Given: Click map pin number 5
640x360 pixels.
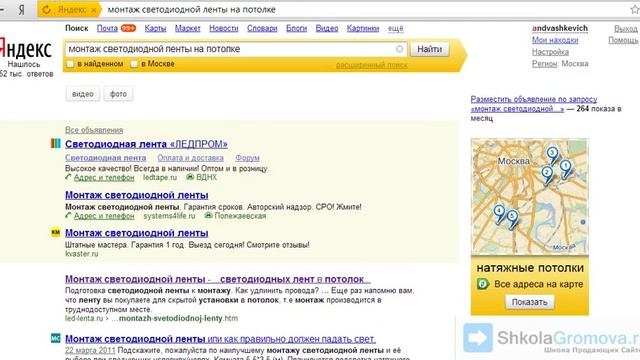Looking at the screenshot, I should coord(512,218).
